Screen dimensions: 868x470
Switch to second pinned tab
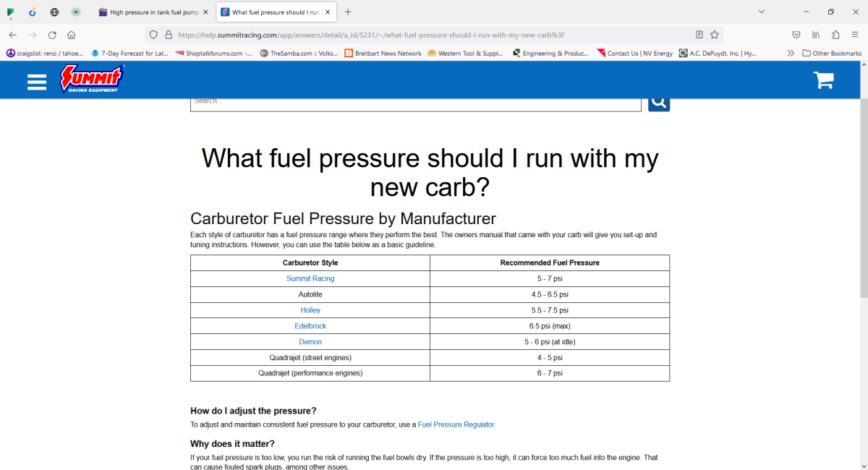click(x=33, y=12)
